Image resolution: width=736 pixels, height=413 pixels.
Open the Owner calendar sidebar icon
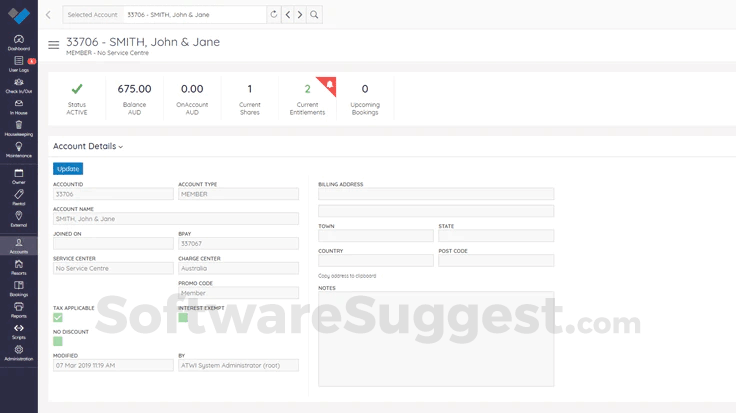click(x=19, y=176)
